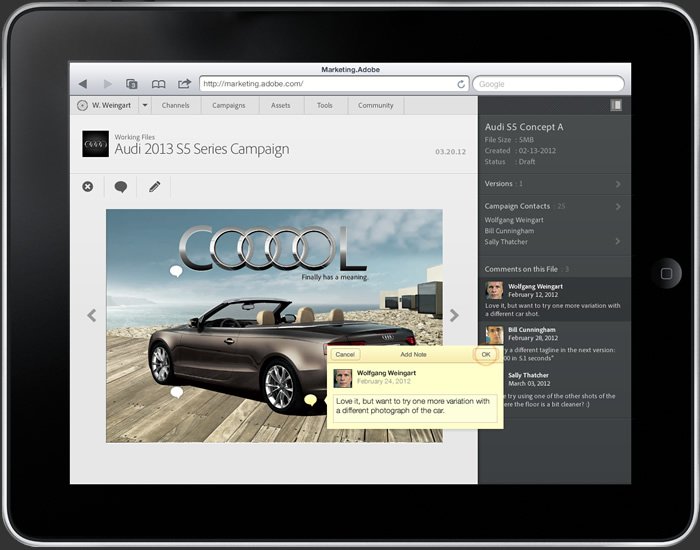The width and height of the screenshot is (700, 550).
Task: Open the Campaigns menu
Action: (x=229, y=105)
